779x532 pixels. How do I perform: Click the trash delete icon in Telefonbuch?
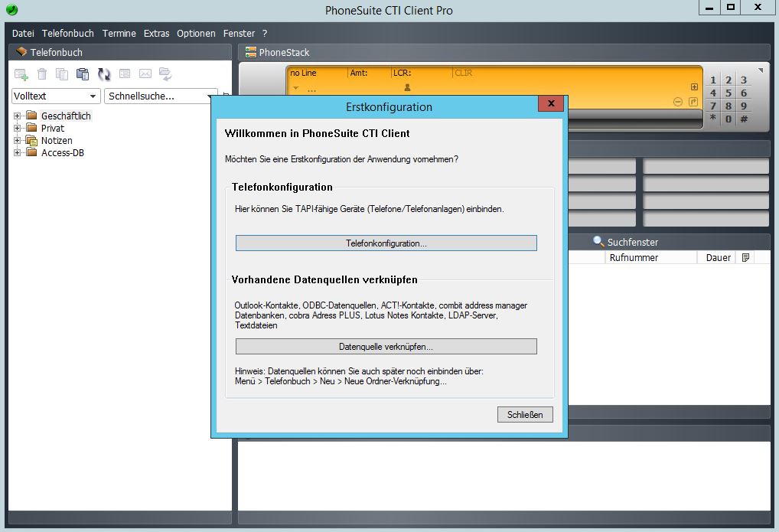tap(42, 74)
